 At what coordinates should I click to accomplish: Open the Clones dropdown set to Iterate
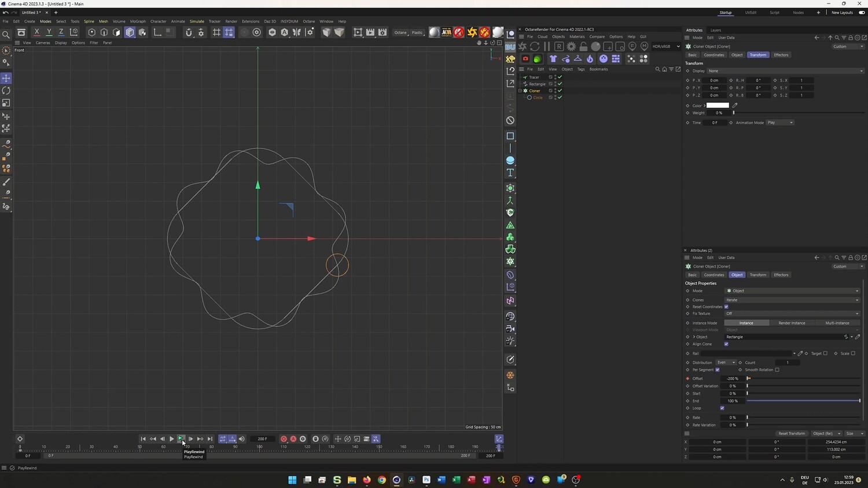(792, 300)
